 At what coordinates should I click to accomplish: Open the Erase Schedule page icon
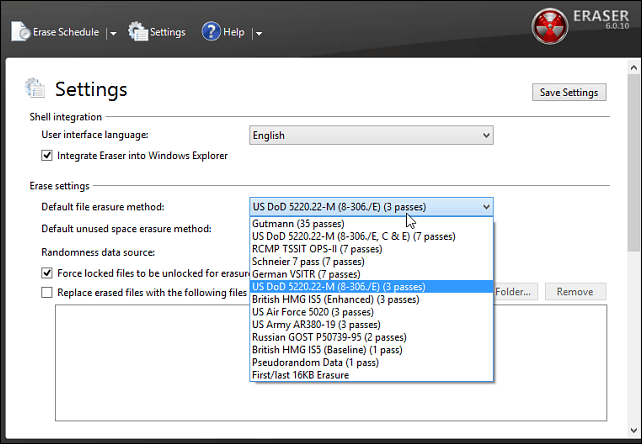click(20, 32)
